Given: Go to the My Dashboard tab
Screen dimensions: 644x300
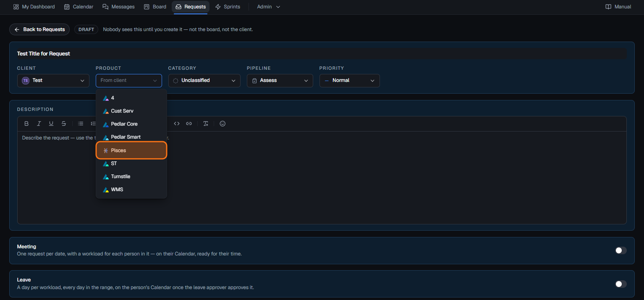Looking at the screenshot, I should click(34, 7).
